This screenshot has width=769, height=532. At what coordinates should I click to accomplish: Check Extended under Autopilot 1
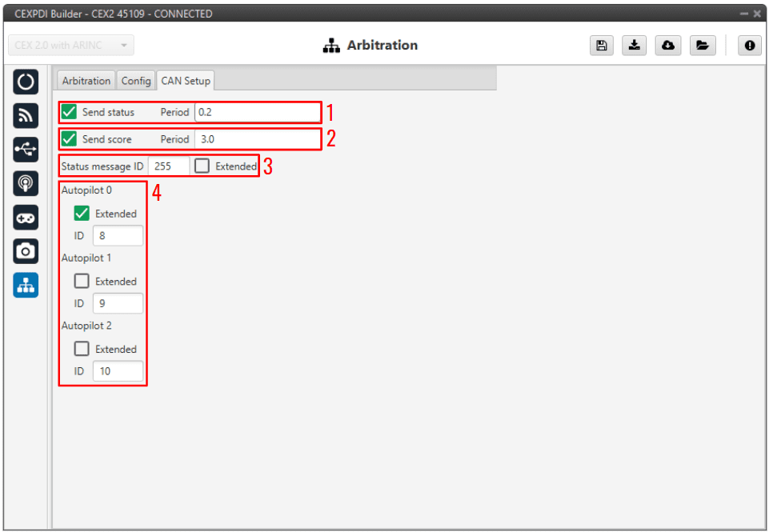[x=82, y=282]
